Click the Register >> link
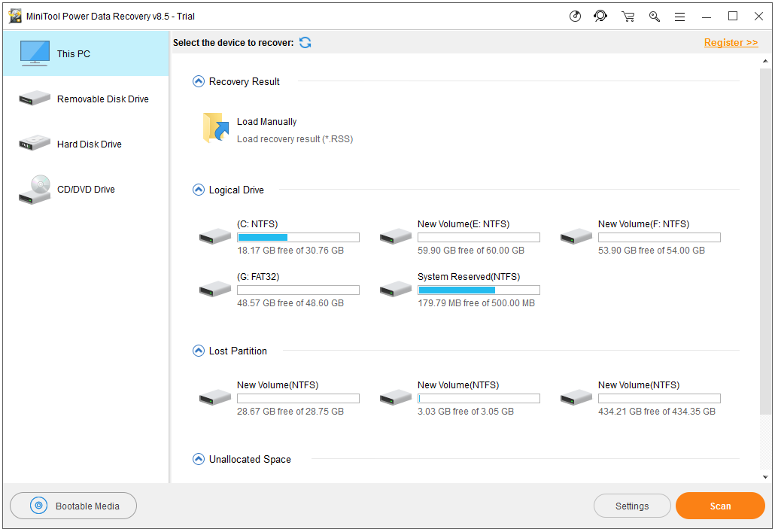 click(731, 43)
